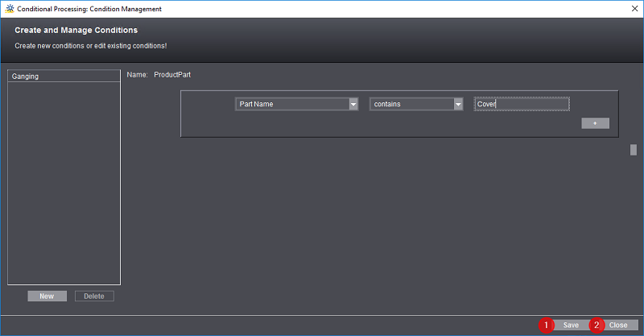Click the application icon in the title bar
Image resolution: width=644 pixels, height=336 pixels.
click(x=10, y=8)
